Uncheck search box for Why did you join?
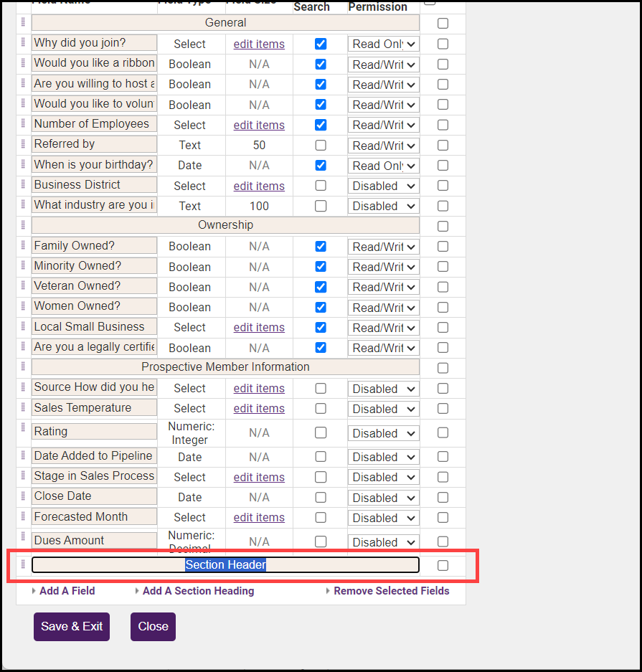The width and height of the screenshot is (642, 672). pyautogui.click(x=321, y=44)
